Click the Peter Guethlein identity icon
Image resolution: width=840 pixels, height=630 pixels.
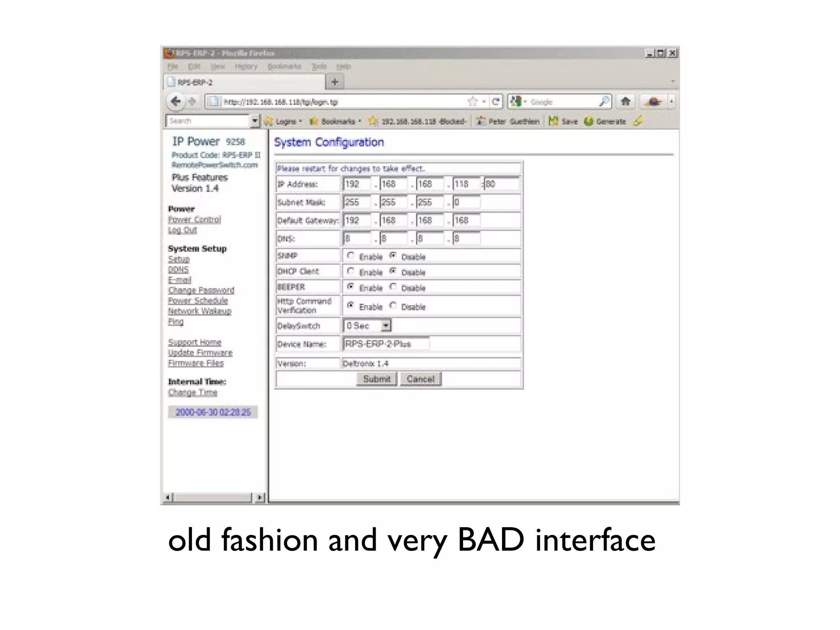click(481, 121)
